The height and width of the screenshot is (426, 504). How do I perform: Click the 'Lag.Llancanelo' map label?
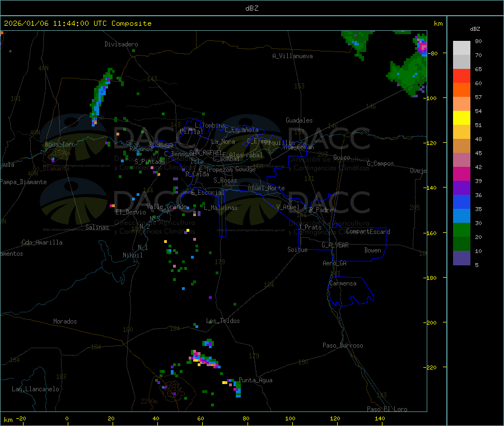point(35,389)
